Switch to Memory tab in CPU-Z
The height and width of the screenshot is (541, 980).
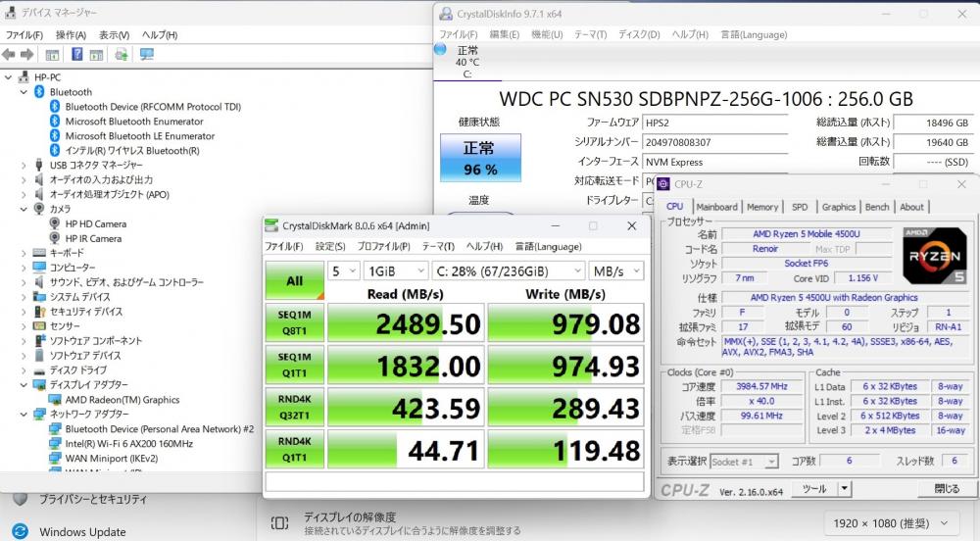pos(761,207)
